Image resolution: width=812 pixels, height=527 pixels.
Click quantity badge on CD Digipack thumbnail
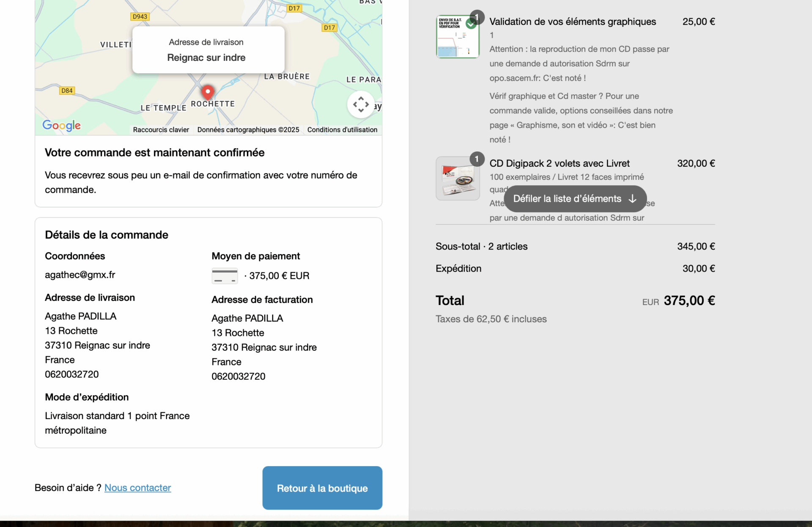tap(477, 159)
